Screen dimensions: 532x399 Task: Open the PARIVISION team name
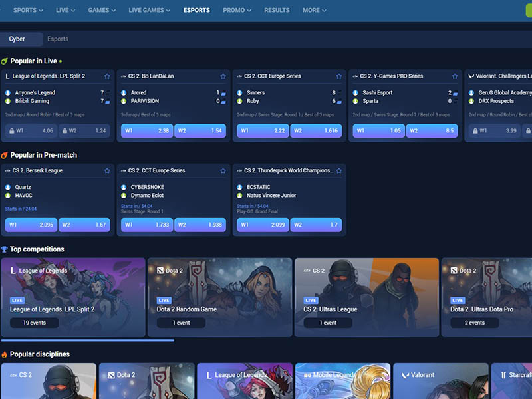pos(145,101)
